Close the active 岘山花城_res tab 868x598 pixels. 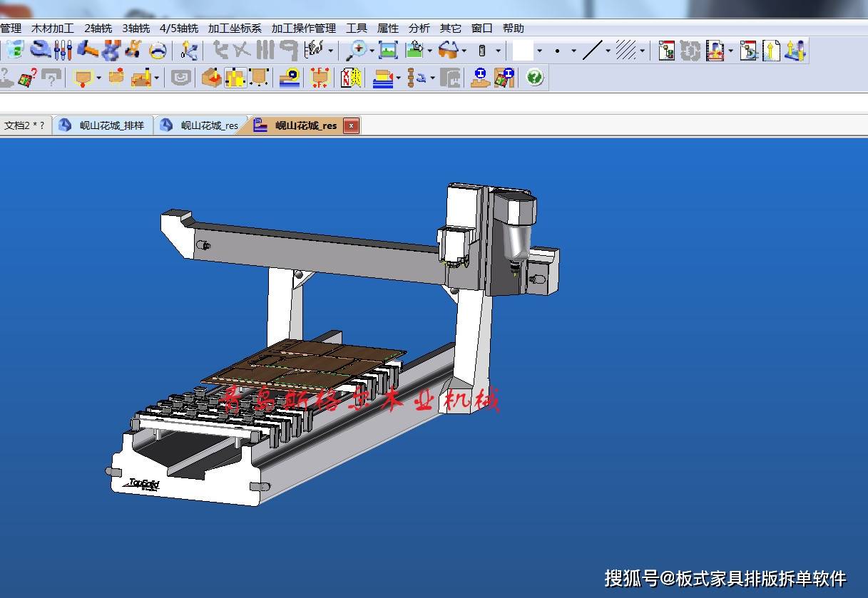(350, 125)
